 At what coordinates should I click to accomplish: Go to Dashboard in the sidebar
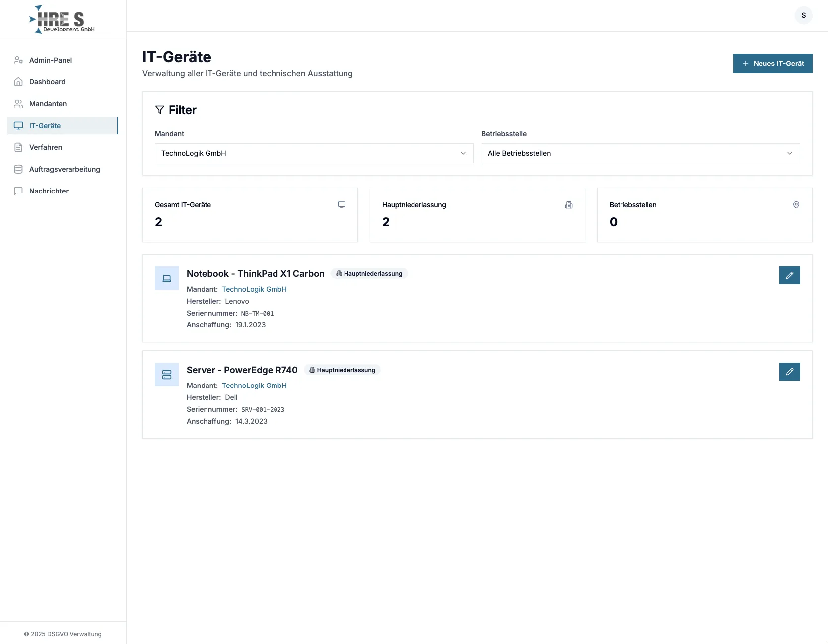coord(47,82)
